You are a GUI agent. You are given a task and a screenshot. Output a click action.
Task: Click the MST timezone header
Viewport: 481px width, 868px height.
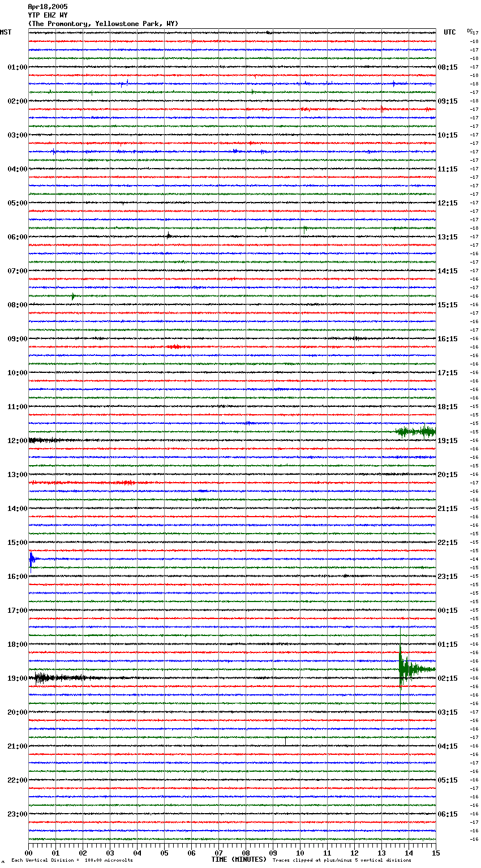coord(6,32)
